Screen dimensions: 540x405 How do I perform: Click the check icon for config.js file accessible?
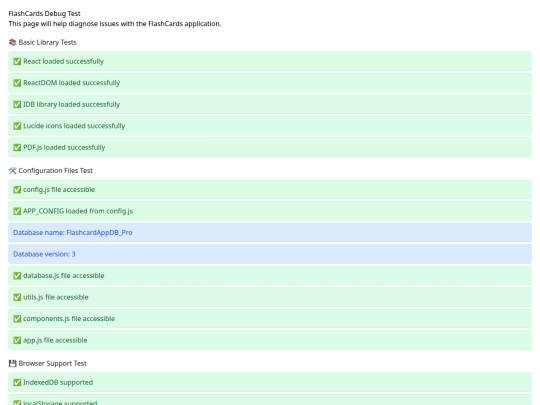click(x=17, y=190)
